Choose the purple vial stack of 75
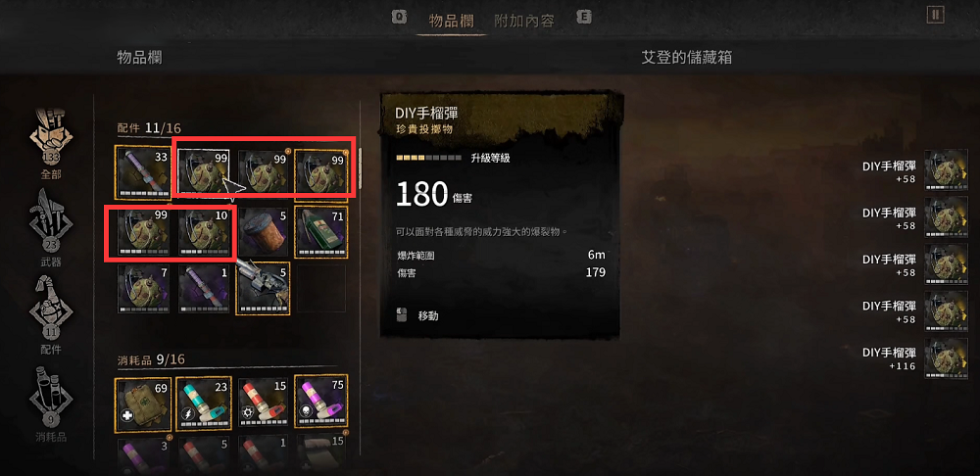Image resolution: width=980 pixels, height=476 pixels. tap(321, 403)
